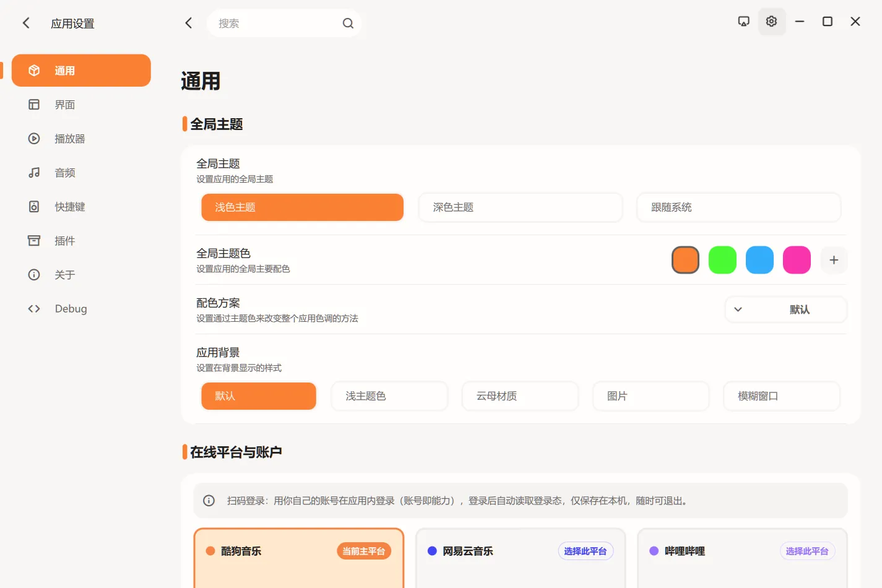The image size is (882, 588).
Task: Add a custom theme color with plus
Action: (x=834, y=260)
